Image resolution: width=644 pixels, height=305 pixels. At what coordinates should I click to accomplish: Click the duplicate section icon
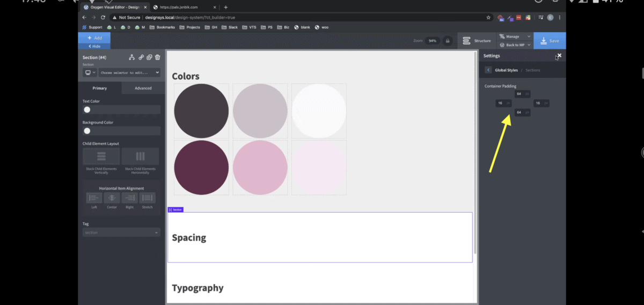[149, 57]
